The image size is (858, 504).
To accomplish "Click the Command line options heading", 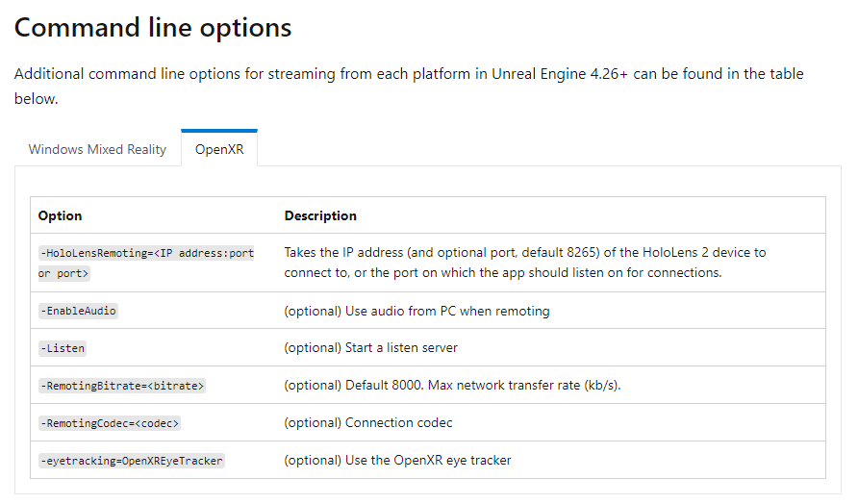I will 153,27.
